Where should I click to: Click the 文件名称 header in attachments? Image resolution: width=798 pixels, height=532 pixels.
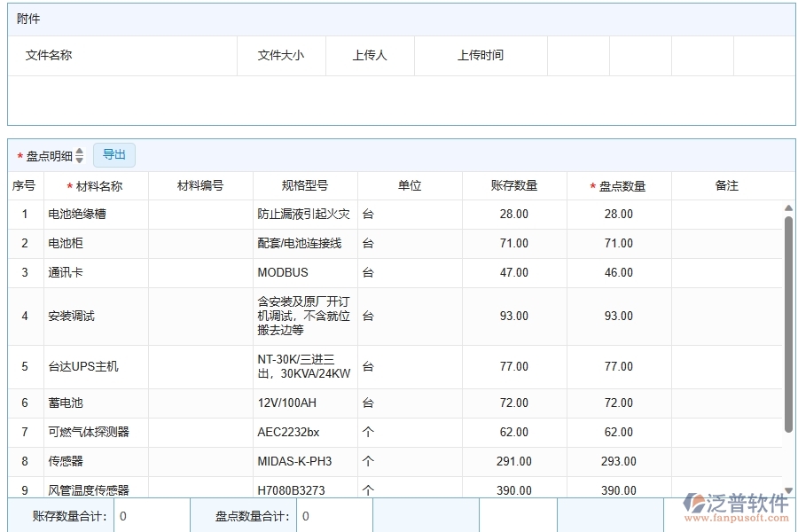[47, 55]
